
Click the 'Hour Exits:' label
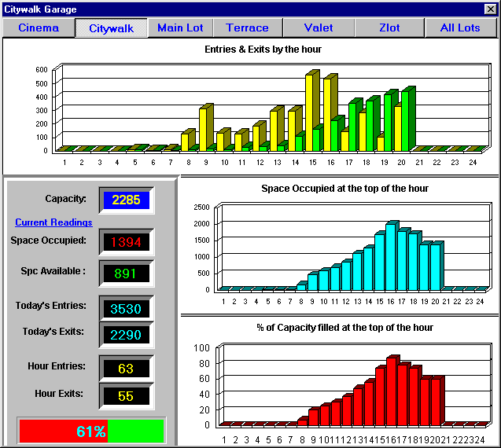coord(59,394)
